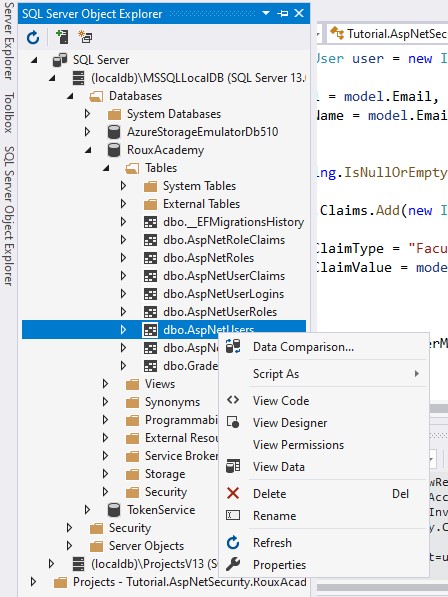Expand the dbo.AspNetRoles table node
This screenshot has width=448, height=597.
123,258
